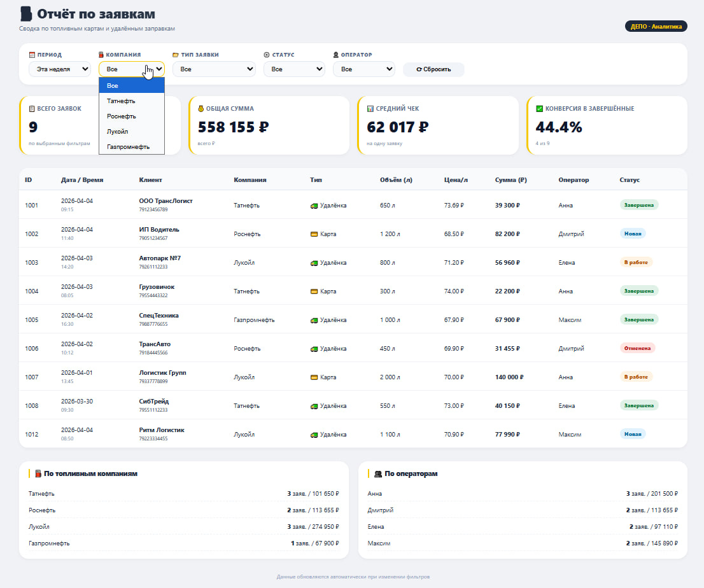Click the Дата / Время column header
This screenshot has height=588, width=704.
point(82,180)
